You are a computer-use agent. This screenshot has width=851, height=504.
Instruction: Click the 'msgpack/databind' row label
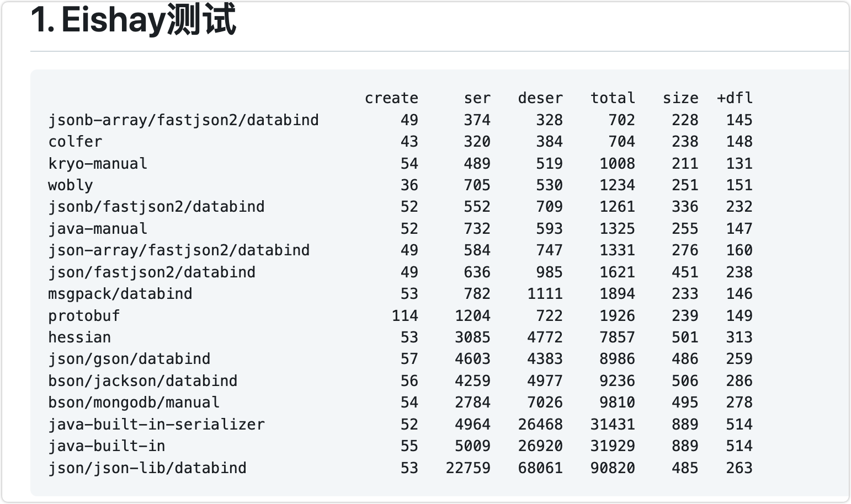point(120,294)
